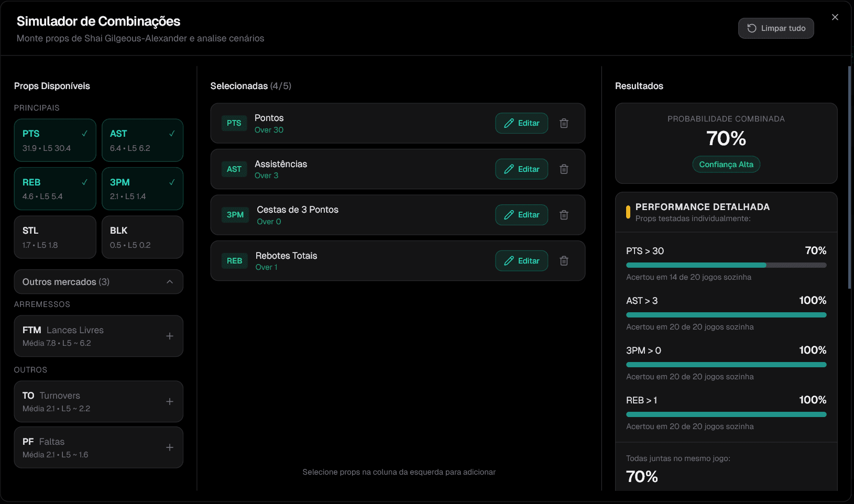
Task: Click the results panel vertical scrollbar
Action: point(849,178)
